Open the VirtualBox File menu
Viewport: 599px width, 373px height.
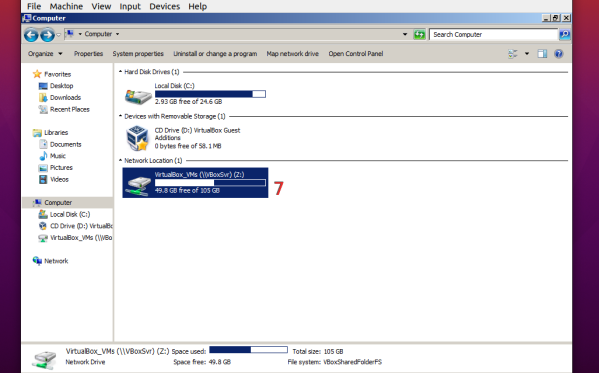[x=34, y=6]
